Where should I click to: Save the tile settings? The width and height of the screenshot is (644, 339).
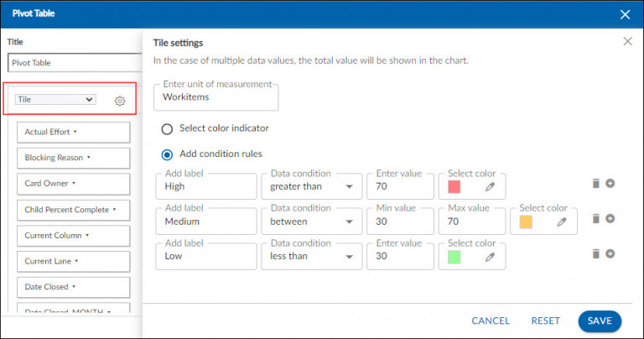tap(600, 321)
